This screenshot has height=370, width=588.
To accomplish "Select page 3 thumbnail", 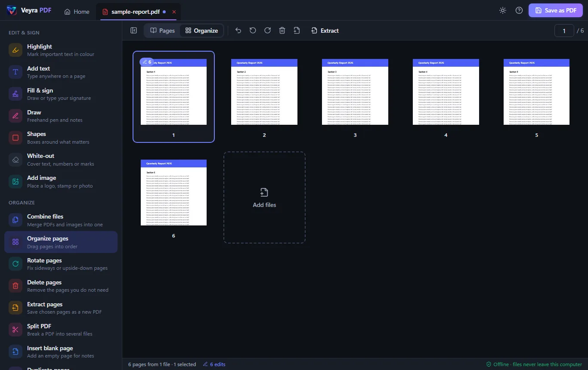I will 355,97.
